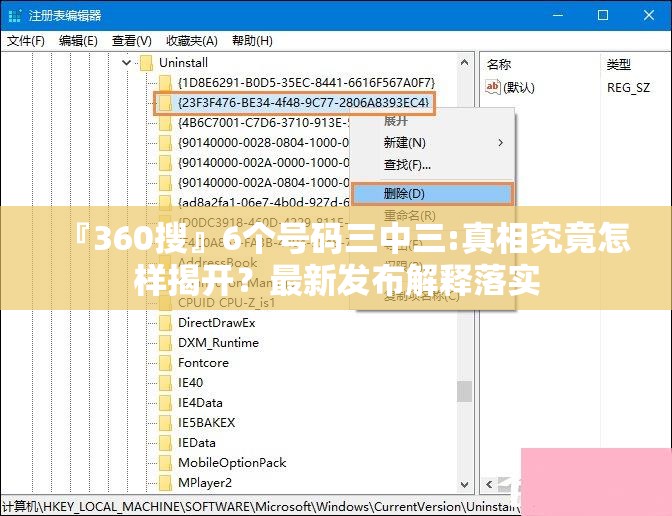The width and height of the screenshot is (672, 516).
Task: Select the MobileOptionPack key
Action: point(232,463)
